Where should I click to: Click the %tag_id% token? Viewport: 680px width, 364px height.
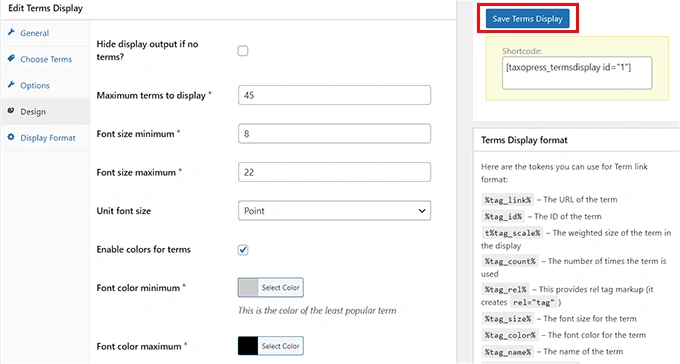(x=503, y=216)
